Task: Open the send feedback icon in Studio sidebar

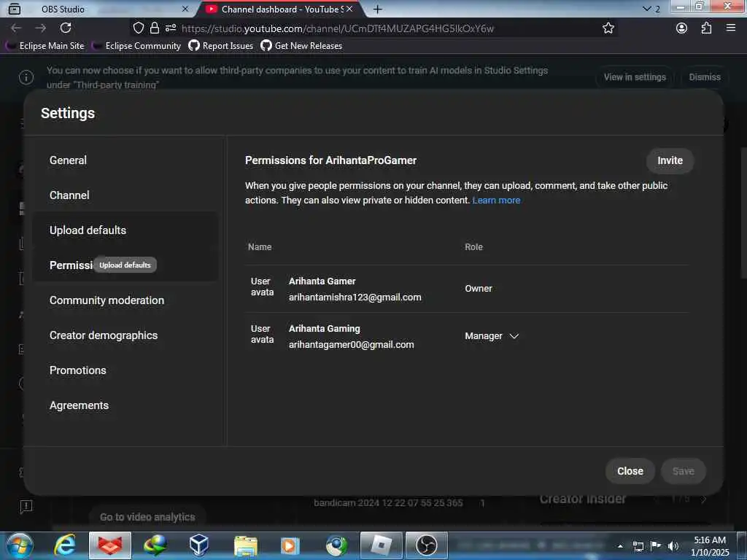Action: pos(26,506)
